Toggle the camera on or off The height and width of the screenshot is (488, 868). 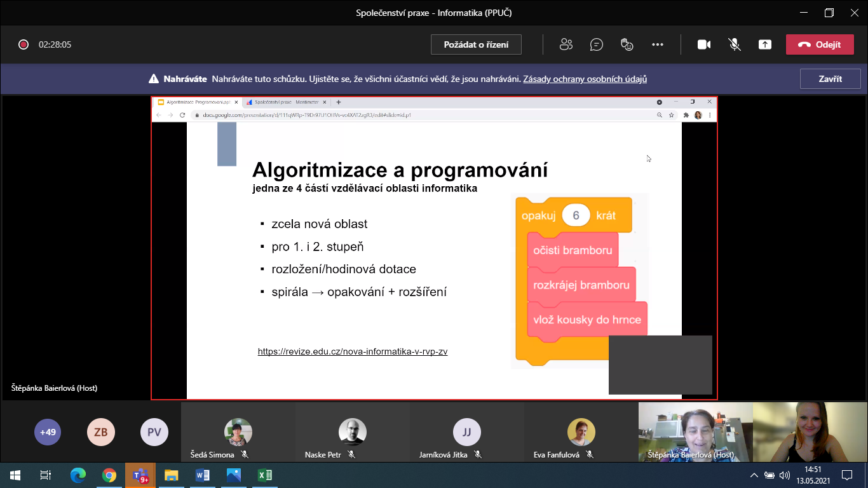tap(704, 44)
